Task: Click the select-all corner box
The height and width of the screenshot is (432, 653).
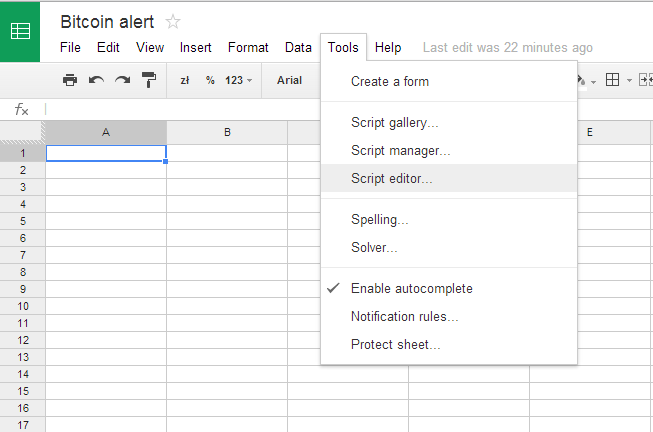Action: pyautogui.click(x=22, y=132)
